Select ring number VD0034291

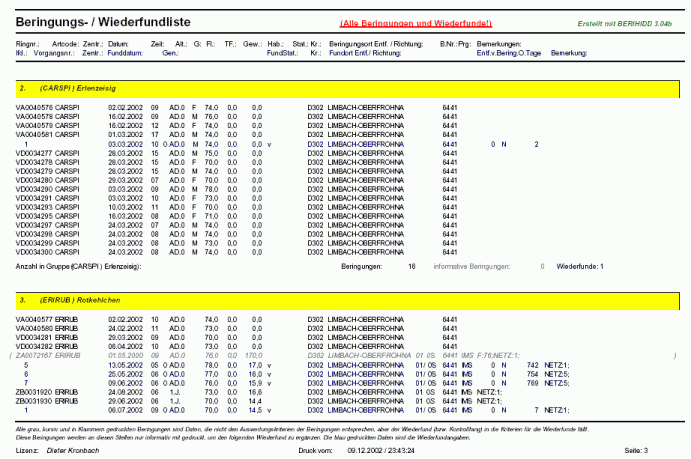click(34, 198)
